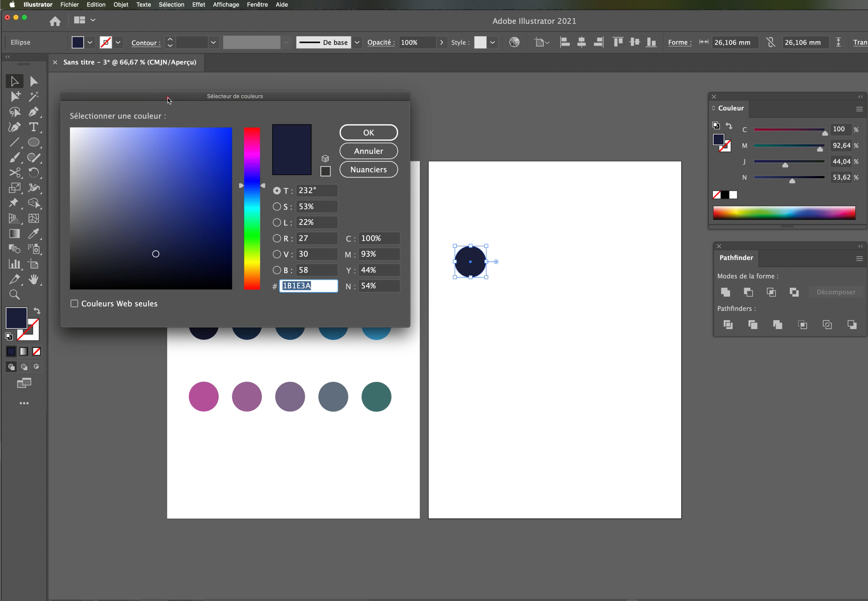This screenshot has height=601, width=868.
Task: Click the Nuanciers button
Action: (368, 170)
